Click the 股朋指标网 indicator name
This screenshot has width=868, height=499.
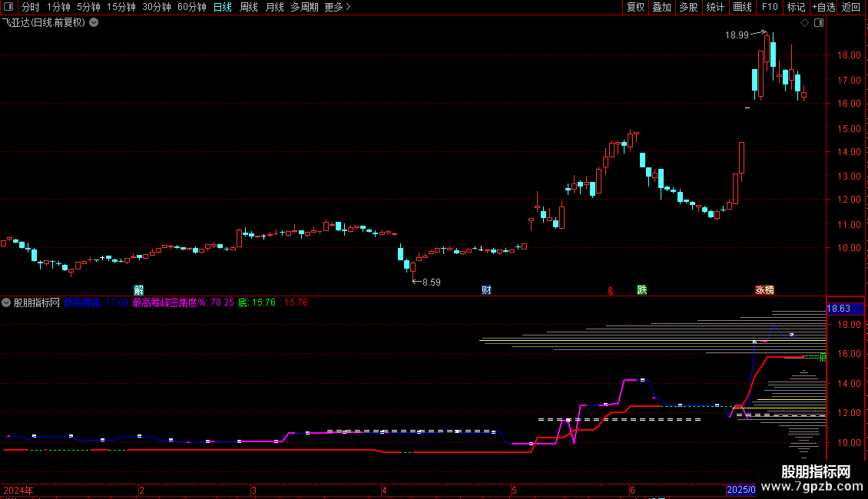[x=37, y=302]
